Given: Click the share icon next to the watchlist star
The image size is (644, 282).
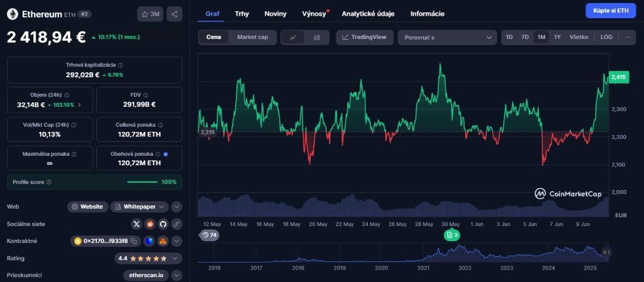Looking at the screenshot, I should click(175, 14).
